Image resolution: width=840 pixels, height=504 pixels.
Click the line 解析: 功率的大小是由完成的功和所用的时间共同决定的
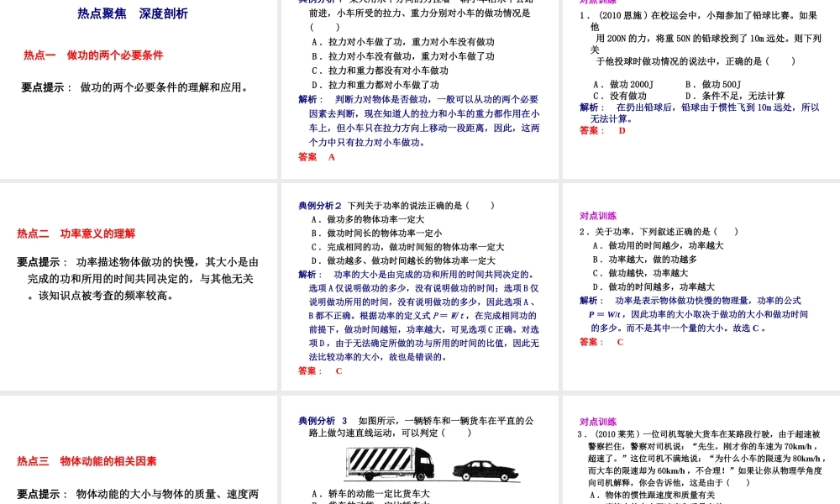(x=417, y=274)
